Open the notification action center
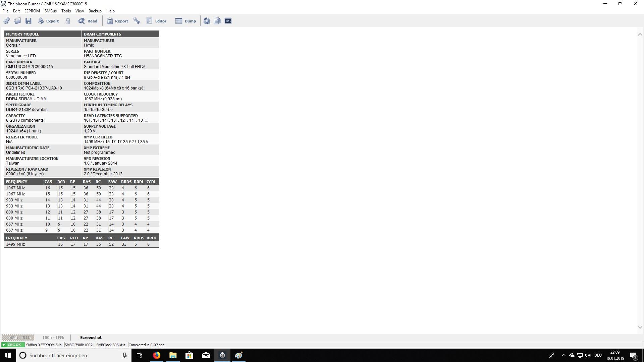Screen dimensions: 644x362 click(x=634, y=355)
